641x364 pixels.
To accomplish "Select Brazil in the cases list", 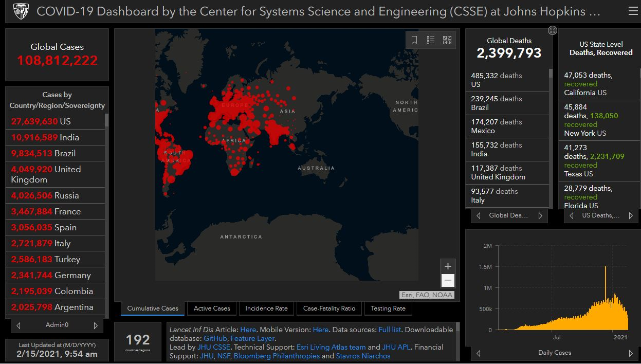I will click(55, 153).
